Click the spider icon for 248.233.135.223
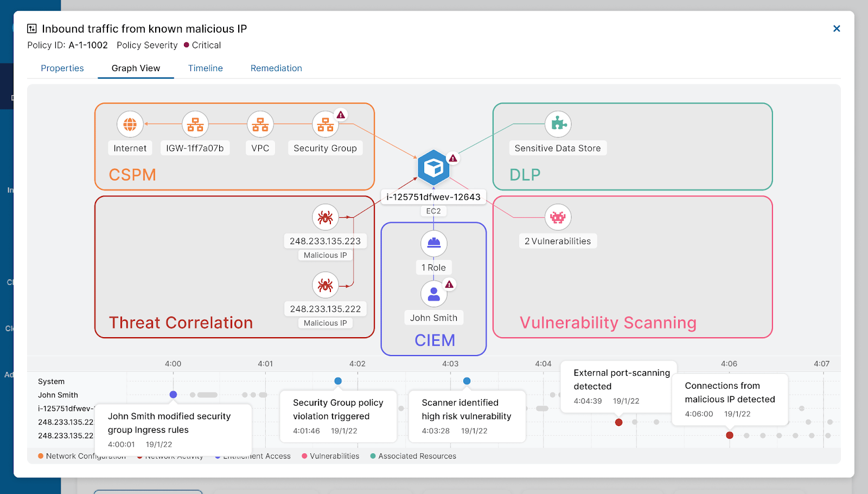This screenshot has height=494, width=868. (x=325, y=217)
